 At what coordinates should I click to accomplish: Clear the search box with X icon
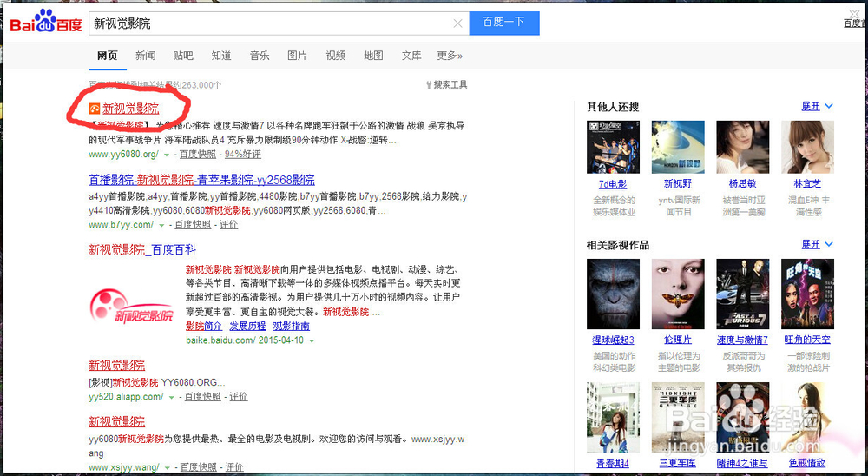click(457, 23)
